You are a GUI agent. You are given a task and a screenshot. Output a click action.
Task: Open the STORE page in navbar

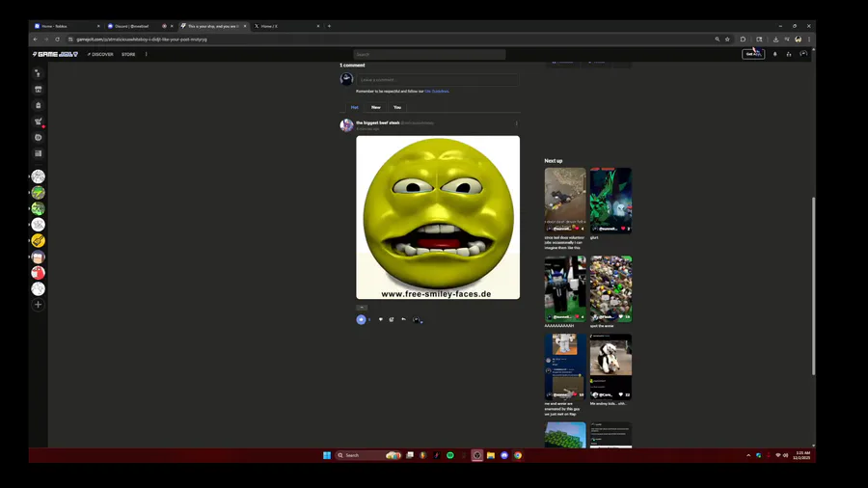[x=128, y=54]
